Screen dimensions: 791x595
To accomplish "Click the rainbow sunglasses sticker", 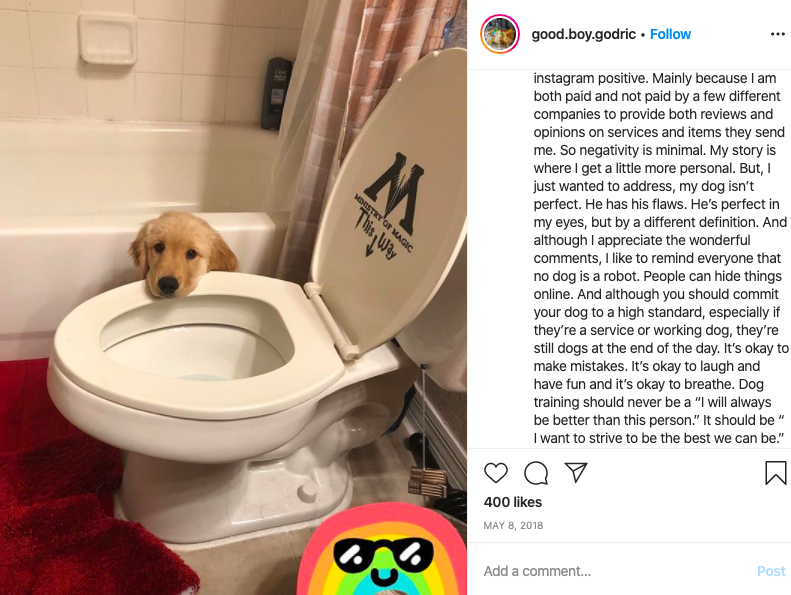I will pyautogui.click(x=382, y=551).
